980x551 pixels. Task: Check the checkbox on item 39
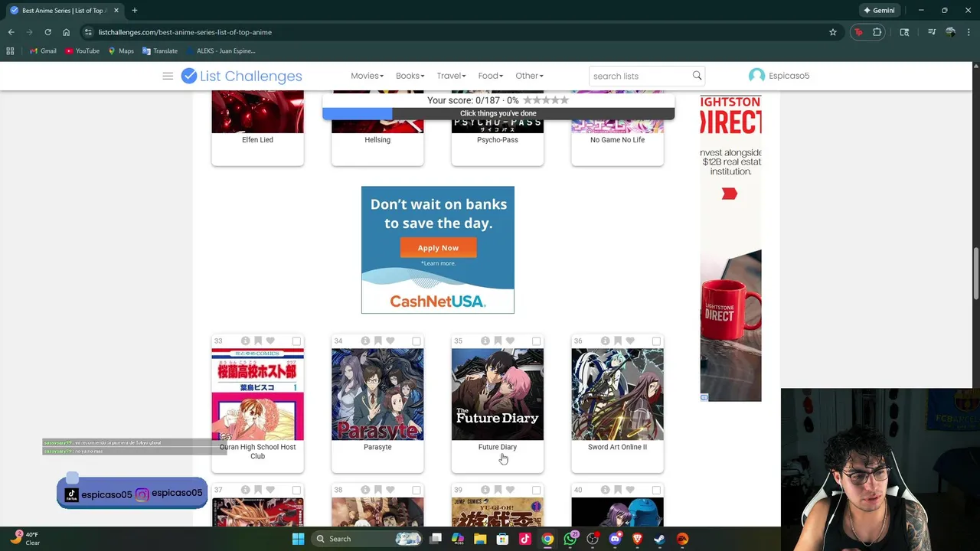coord(536,490)
